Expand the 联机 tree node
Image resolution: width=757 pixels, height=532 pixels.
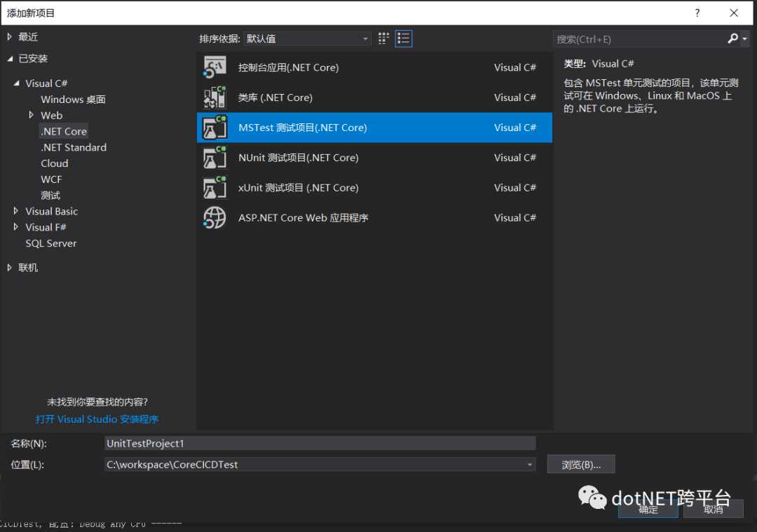pyautogui.click(x=9, y=268)
